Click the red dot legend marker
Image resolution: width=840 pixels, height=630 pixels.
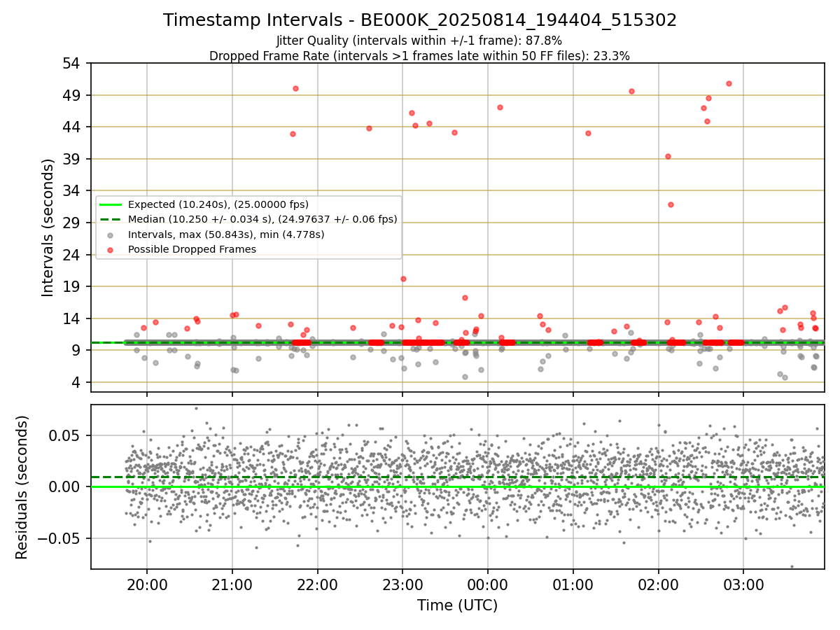tap(111, 249)
